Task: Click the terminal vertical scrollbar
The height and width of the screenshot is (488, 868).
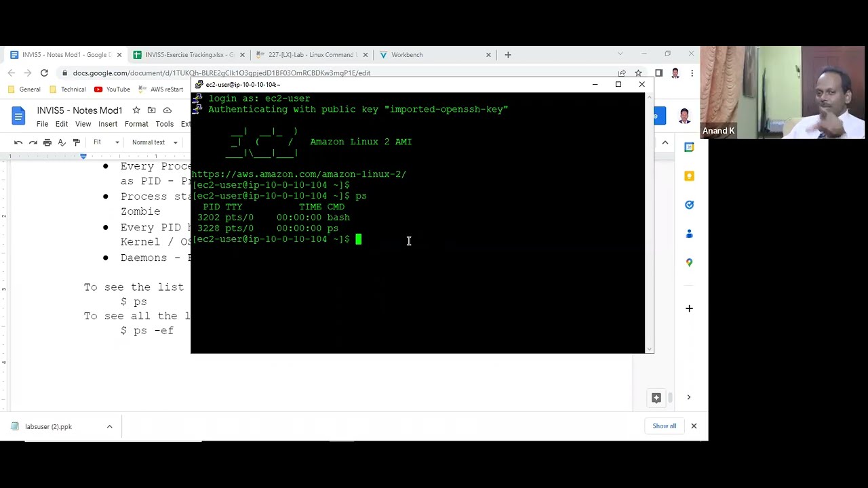Action: 649,222
